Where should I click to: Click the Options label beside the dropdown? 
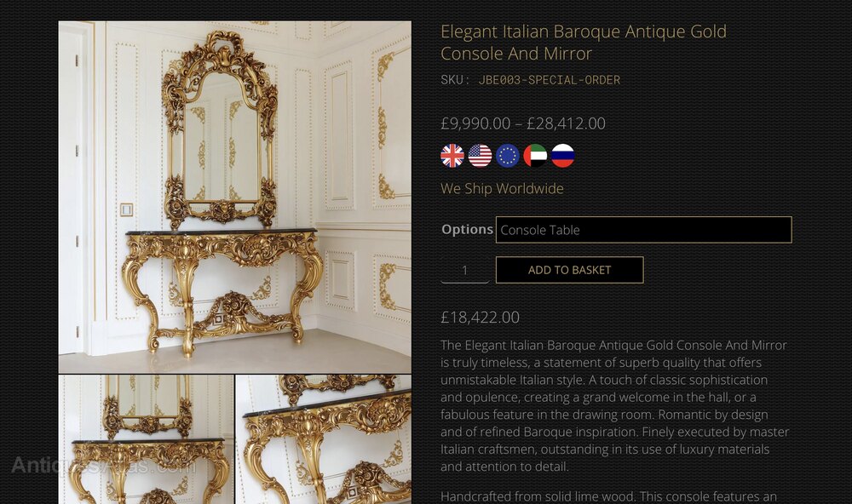467,229
